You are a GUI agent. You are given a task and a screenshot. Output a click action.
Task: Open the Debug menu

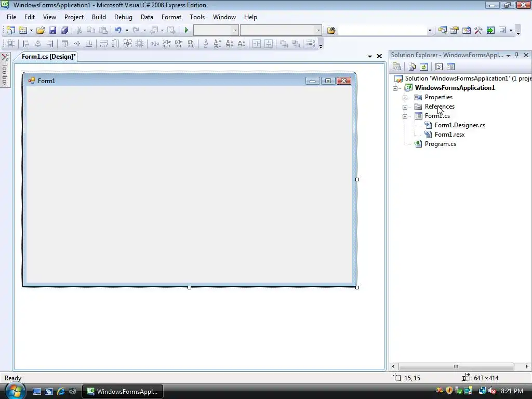coord(123,17)
